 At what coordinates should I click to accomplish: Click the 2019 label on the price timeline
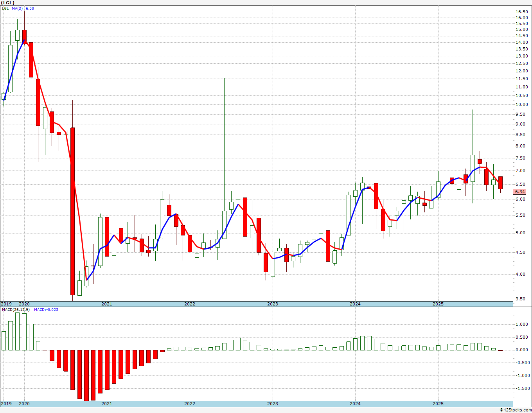coord(6,304)
